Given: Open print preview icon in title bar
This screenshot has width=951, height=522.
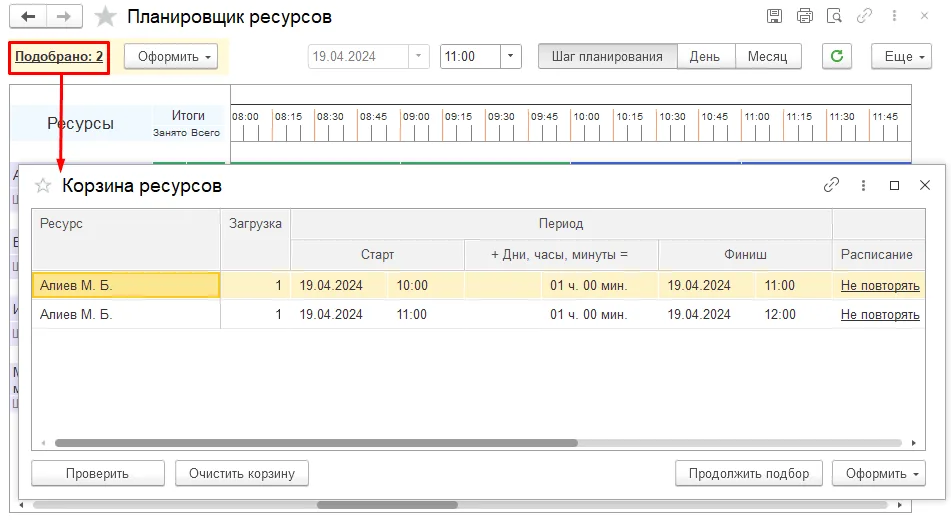Looking at the screenshot, I should tap(835, 16).
